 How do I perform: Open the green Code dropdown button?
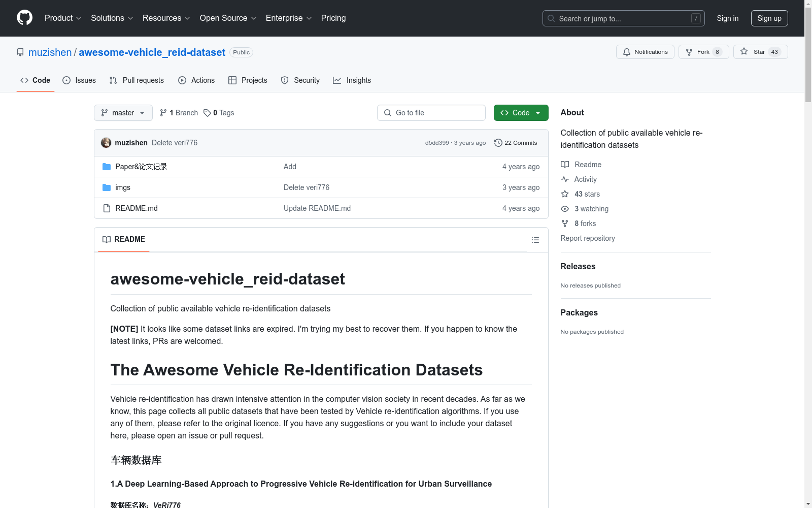[521, 113]
